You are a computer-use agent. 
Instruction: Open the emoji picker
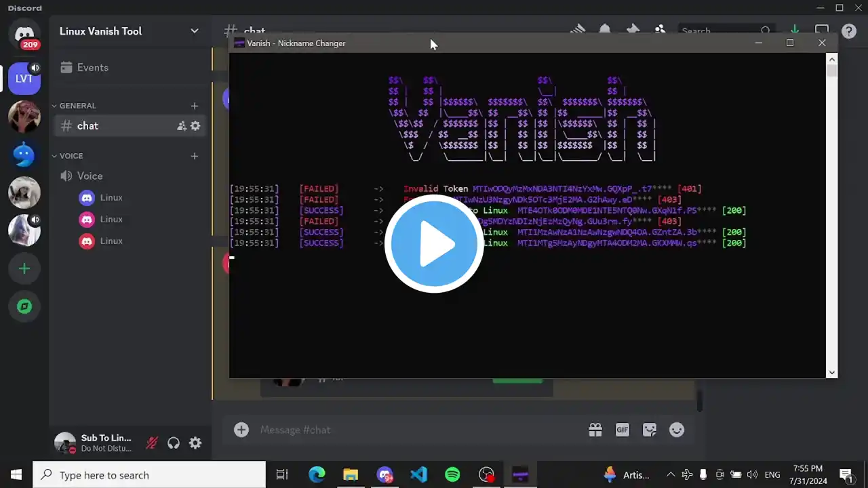[677, 430]
